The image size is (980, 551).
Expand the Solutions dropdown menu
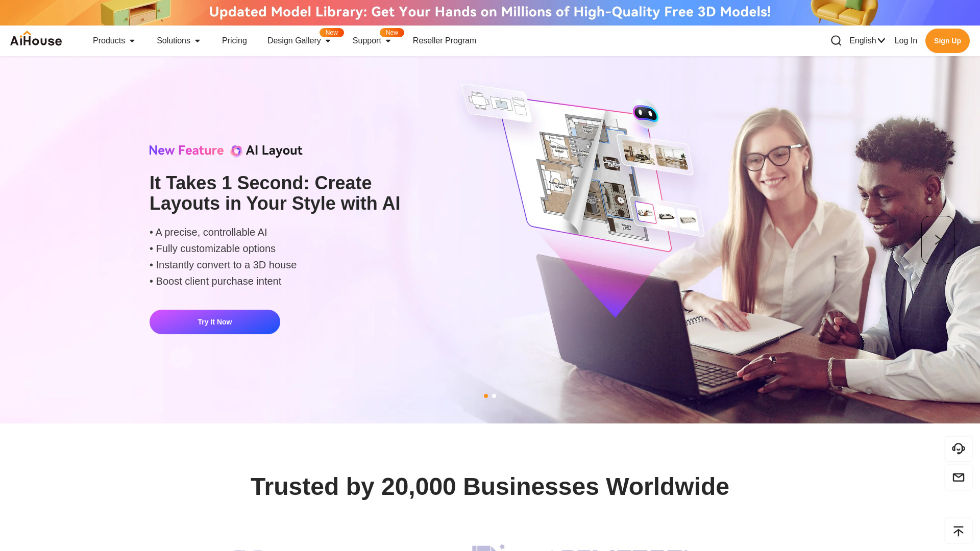(178, 40)
